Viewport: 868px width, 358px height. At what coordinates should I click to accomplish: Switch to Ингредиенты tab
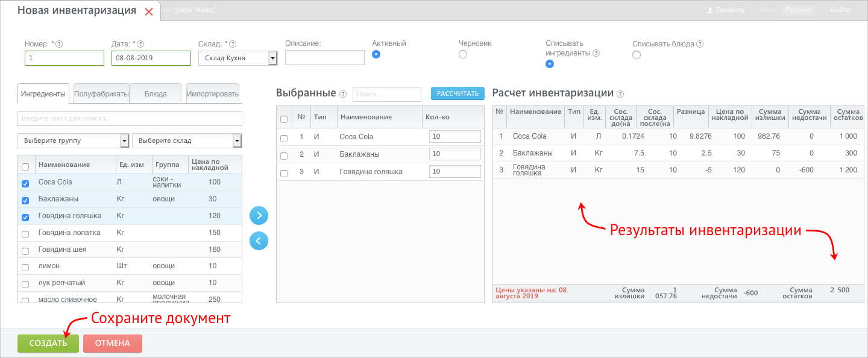43,94
